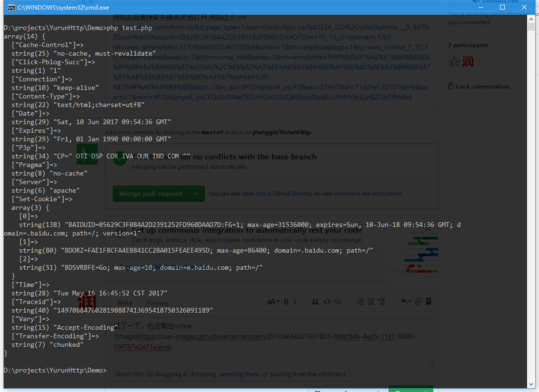The image size is (539, 392).
Task: Click the text size AA icon in GitHub editor
Action: 273,302
